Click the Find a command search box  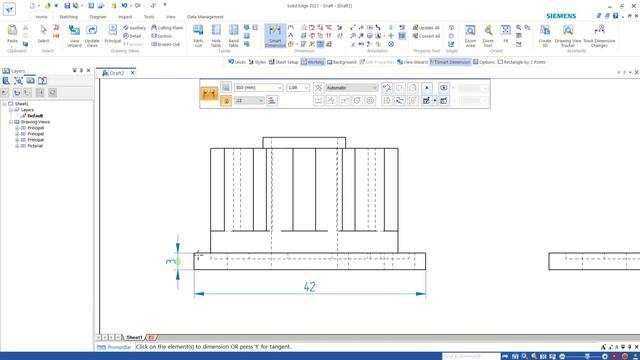point(471,356)
